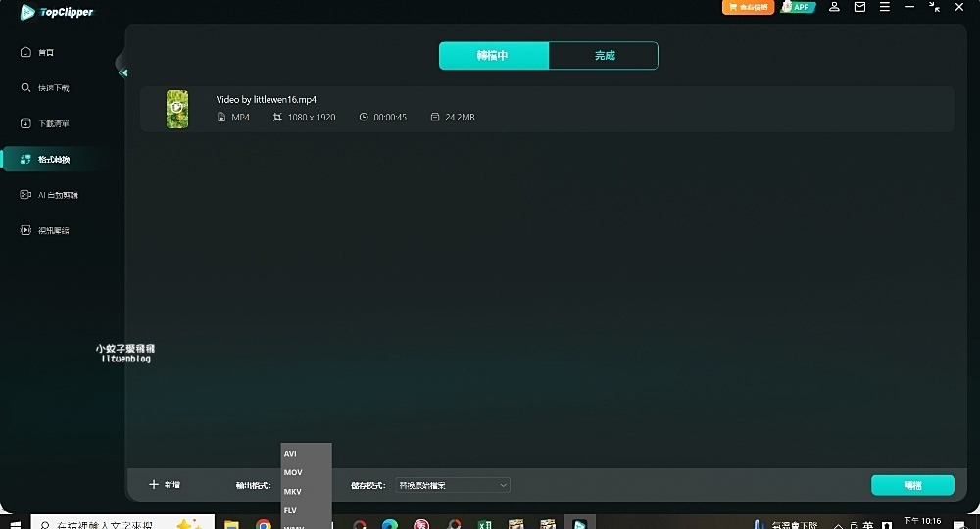980x529 pixels.
Task: Start conversion with the teal convert button
Action: pyautogui.click(x=912, y=485)
